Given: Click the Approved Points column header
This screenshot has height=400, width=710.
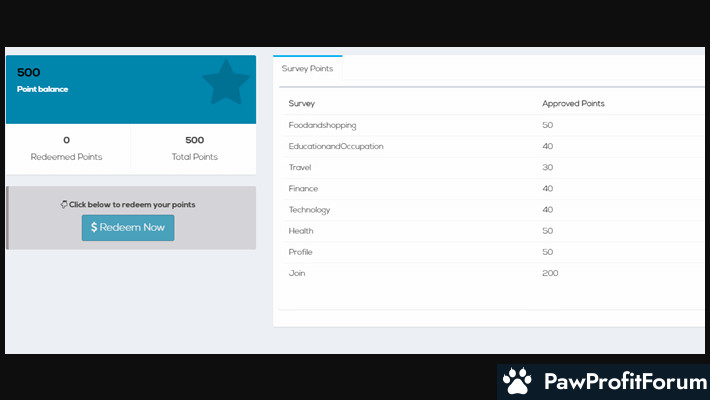Looking at the screenshot, I should click(x=573, y=103).
